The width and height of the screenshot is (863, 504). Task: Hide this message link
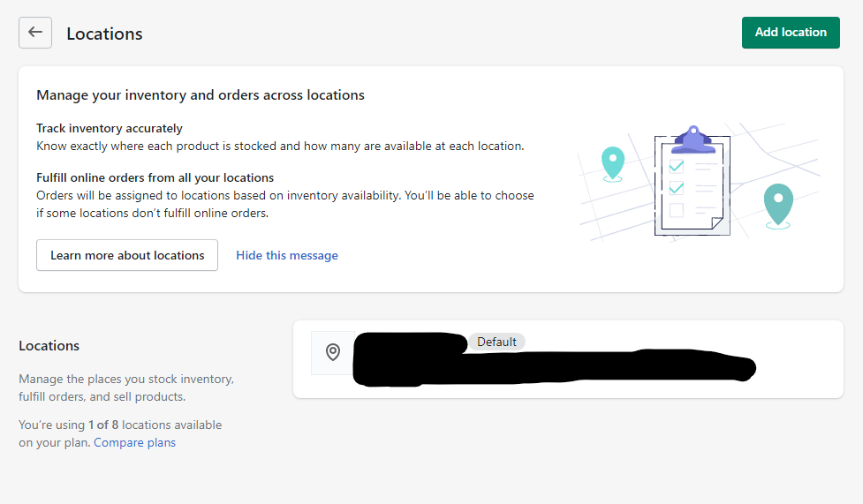287,255
